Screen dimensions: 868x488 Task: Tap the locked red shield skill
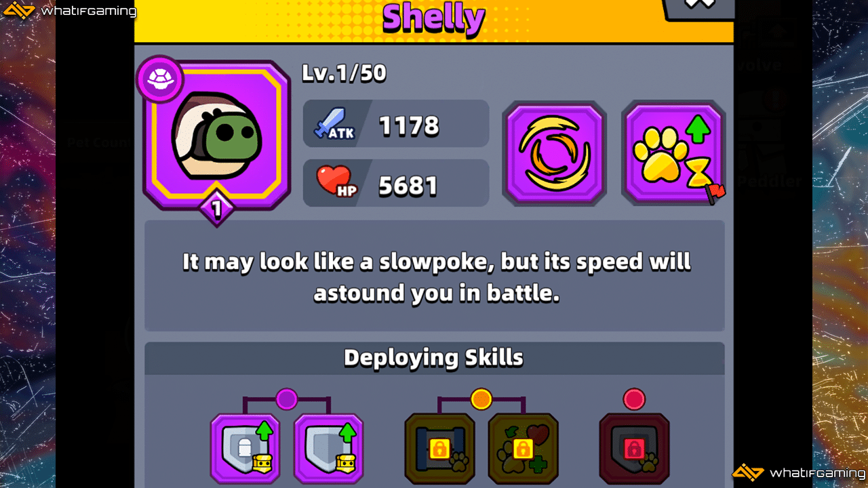[x=635, y=449]
